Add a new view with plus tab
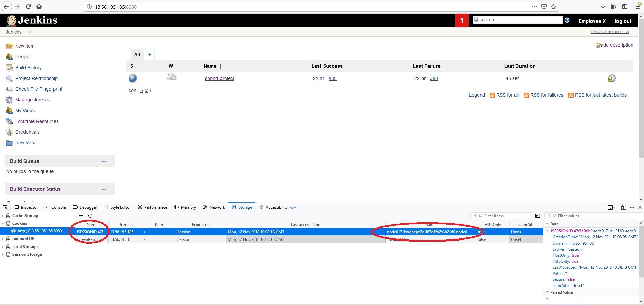644x305 pixels. 150,54
